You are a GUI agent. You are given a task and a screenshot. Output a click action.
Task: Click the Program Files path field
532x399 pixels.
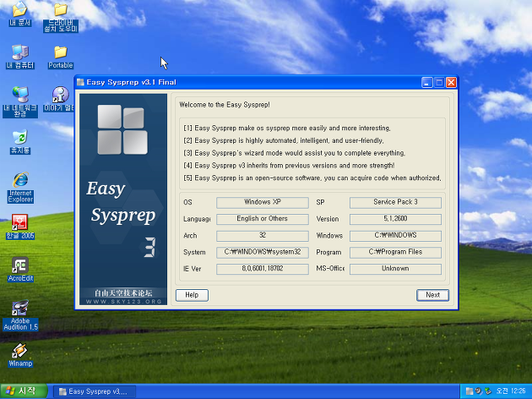[395, 252]
